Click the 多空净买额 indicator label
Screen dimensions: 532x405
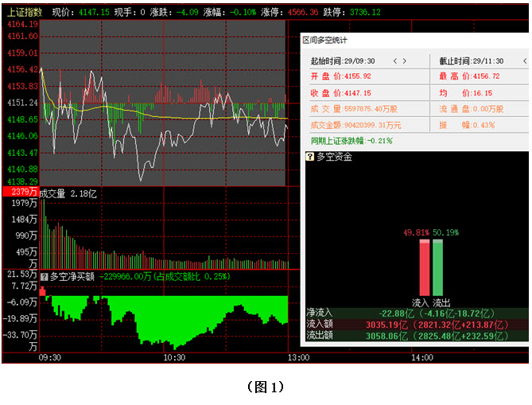[x=72, y=276]
